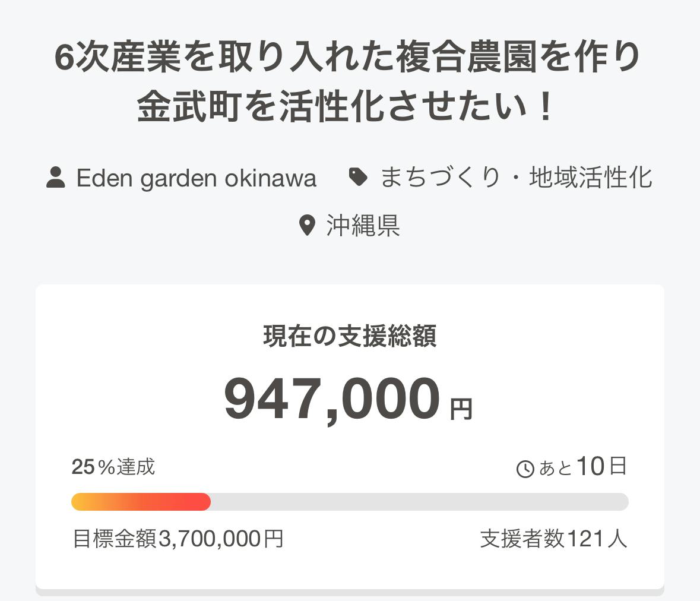The height and width of the screenshot is (601, 700).
Task: Click the 現在の支援総額 heading
Action: point(350,337)
